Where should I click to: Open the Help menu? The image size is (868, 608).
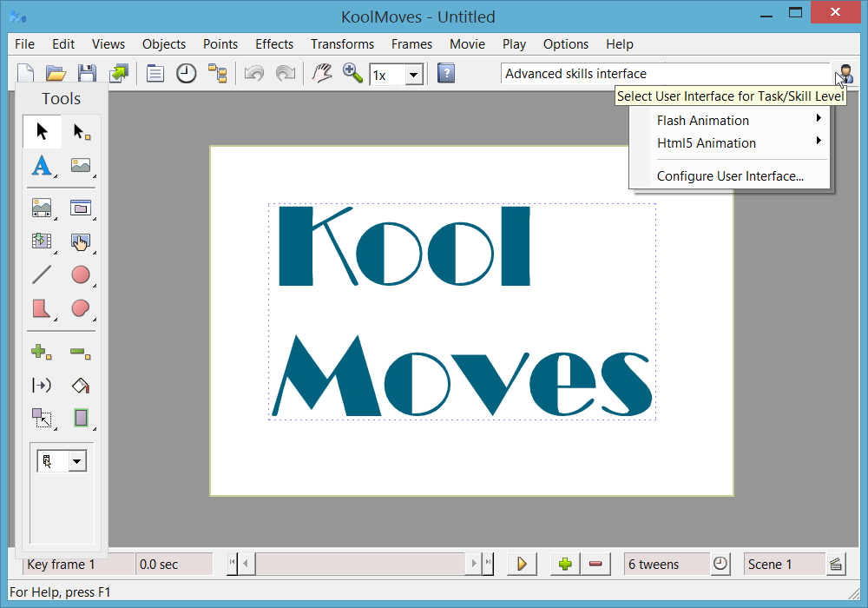(x=620, y=44)
